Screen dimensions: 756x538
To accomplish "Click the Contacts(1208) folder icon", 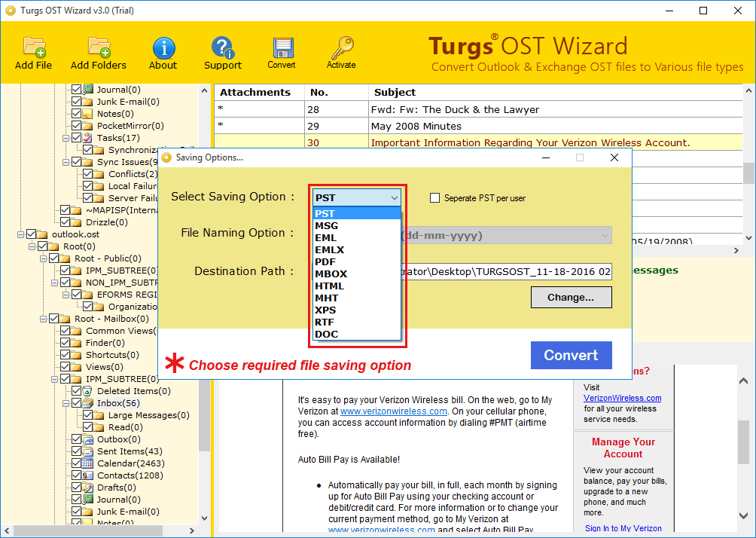I will click(87, 475).
